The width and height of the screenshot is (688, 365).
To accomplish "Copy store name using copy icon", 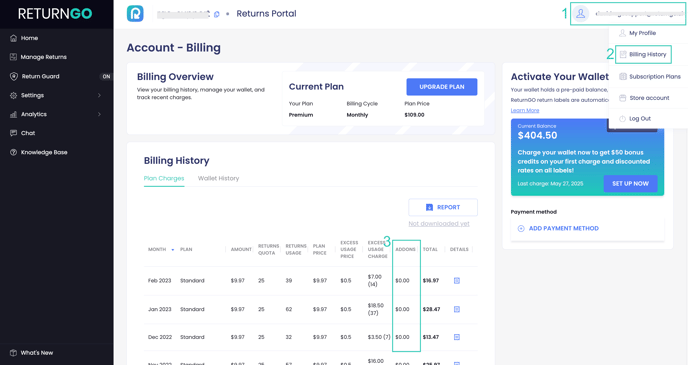I will (x=217, y=14).
